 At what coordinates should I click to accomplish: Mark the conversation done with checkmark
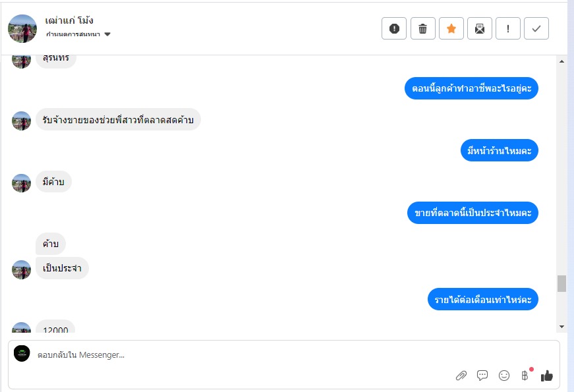[x=536, y=28]
